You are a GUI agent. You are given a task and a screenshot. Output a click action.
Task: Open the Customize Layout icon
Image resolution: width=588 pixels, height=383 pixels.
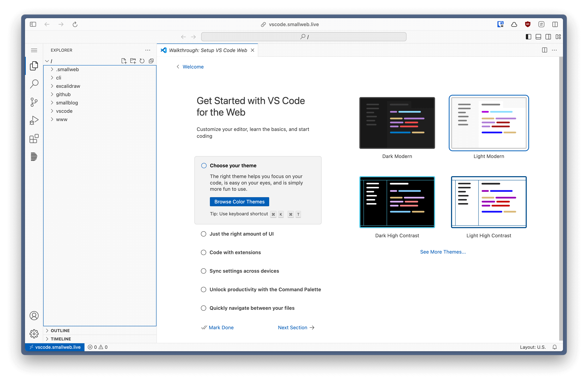click(558, 37)
